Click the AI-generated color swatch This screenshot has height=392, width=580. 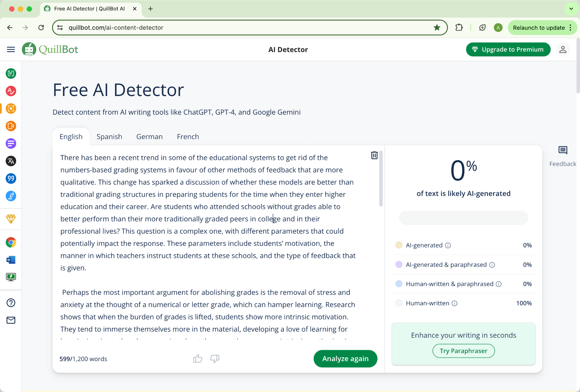point(399,245)
